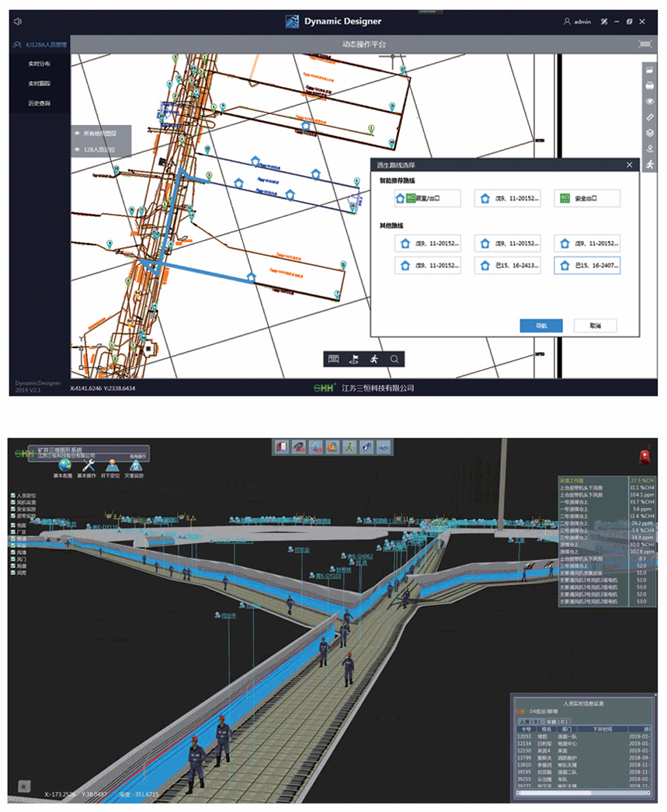Open 灾害监控 icon in the 3D system
Image resolution: width=667 pixels, height=812 pixels.
click(x=135, y=466)
